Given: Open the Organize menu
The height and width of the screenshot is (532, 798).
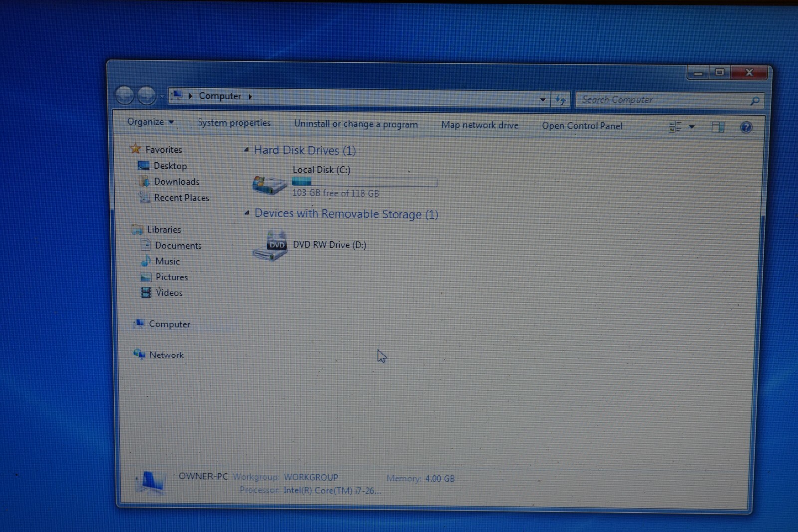Looking at the screenshot, I should [x=150, y=122].
